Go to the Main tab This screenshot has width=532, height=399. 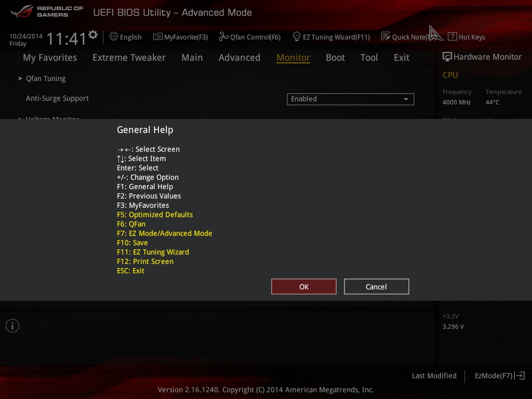pos(192,57)
